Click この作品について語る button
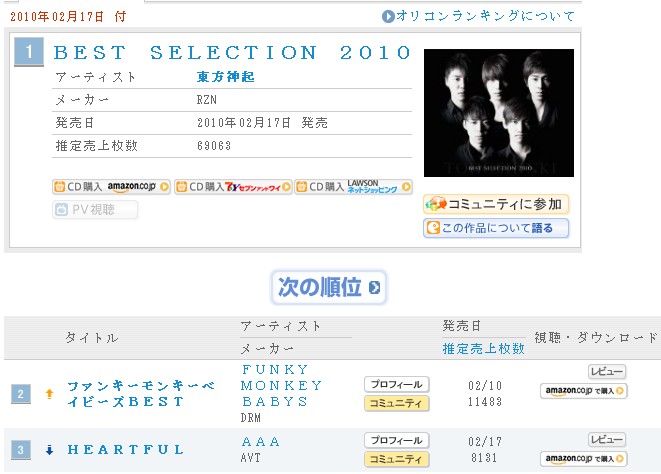Viewport: 661px width, 474px height. click(496, 228)
